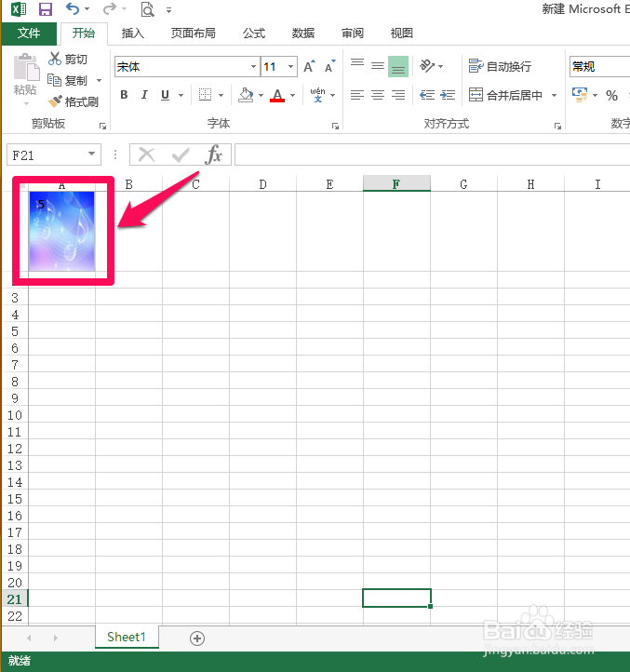The width and height of the screenshot is (630, 672).
Task: Click the increase indent icon
Action: [x=448, y=95]
